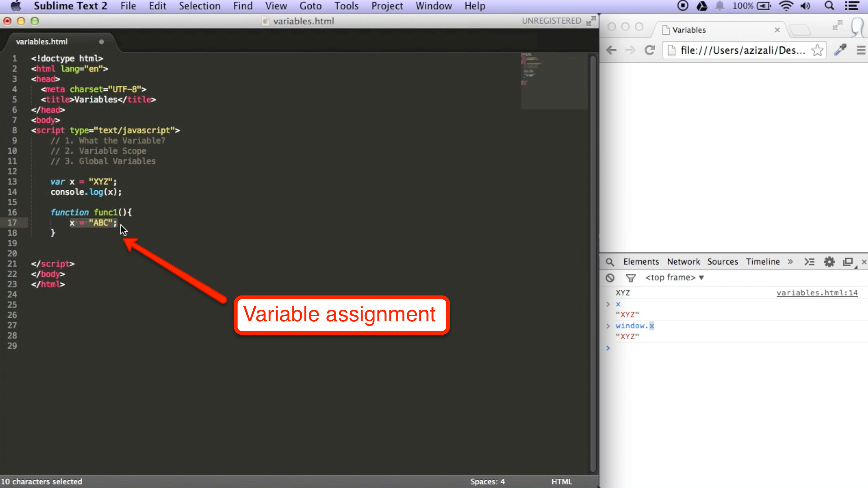Click the browser reload page icon
Screen dimensions: 868x488
point(650,50)
